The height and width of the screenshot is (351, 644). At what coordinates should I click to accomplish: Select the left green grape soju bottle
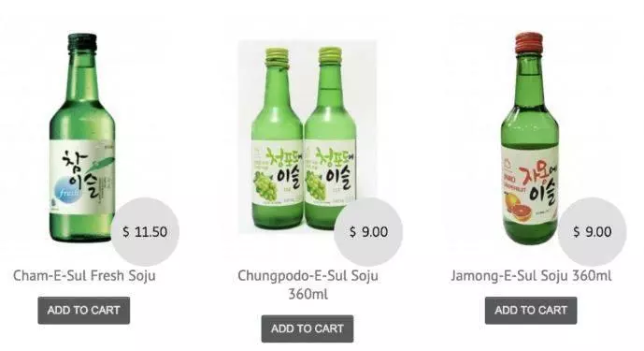(x=278, y=139)
